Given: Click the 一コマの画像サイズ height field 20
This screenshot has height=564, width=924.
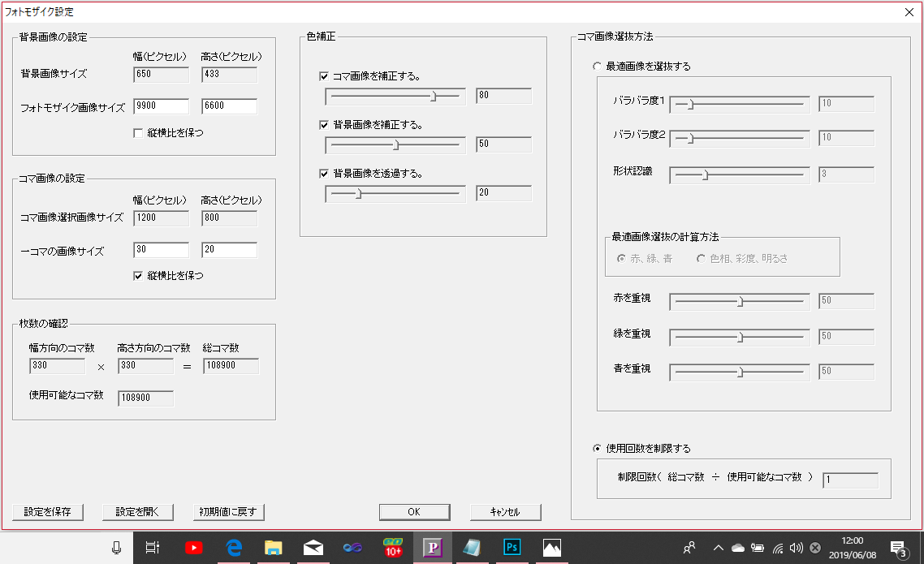Looking at the screenshot, I should tap(229, 250).
